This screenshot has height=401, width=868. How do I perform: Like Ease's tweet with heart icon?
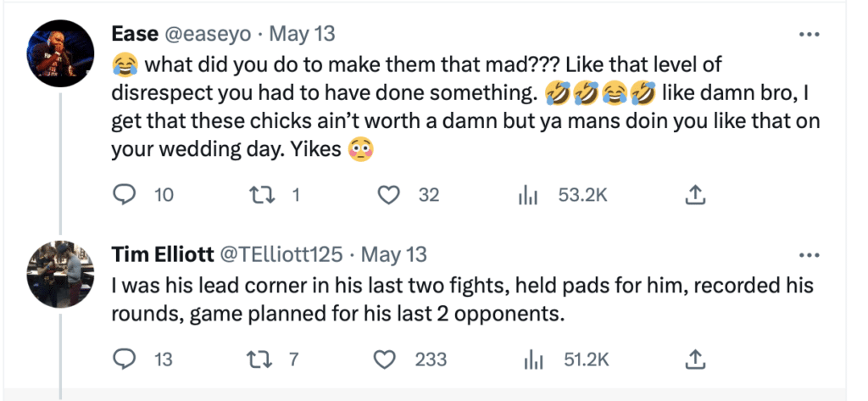[388, 195]
